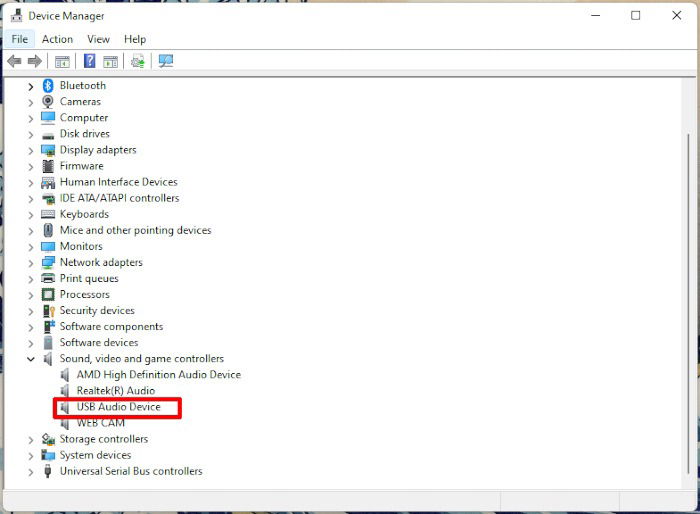Open the Action menu

(x=57, y=39)
